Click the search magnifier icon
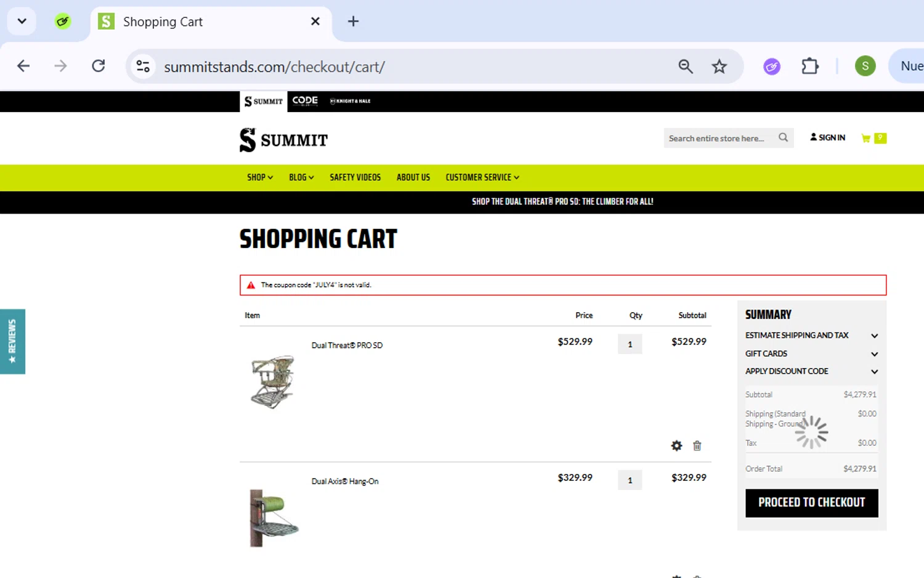The image size is (924, 578). click(x=783, y=137)
